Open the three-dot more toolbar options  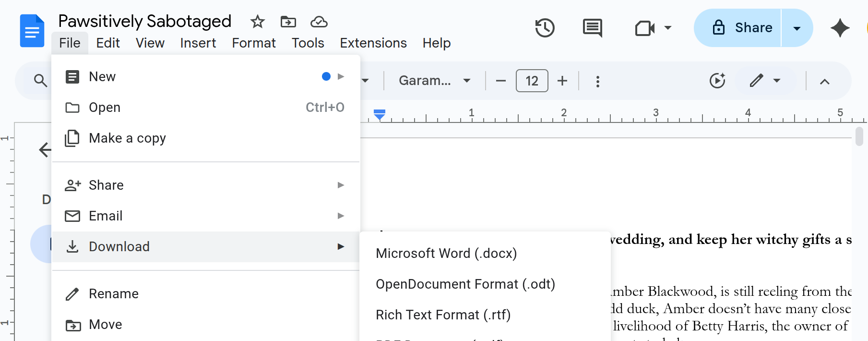point(597,81)
